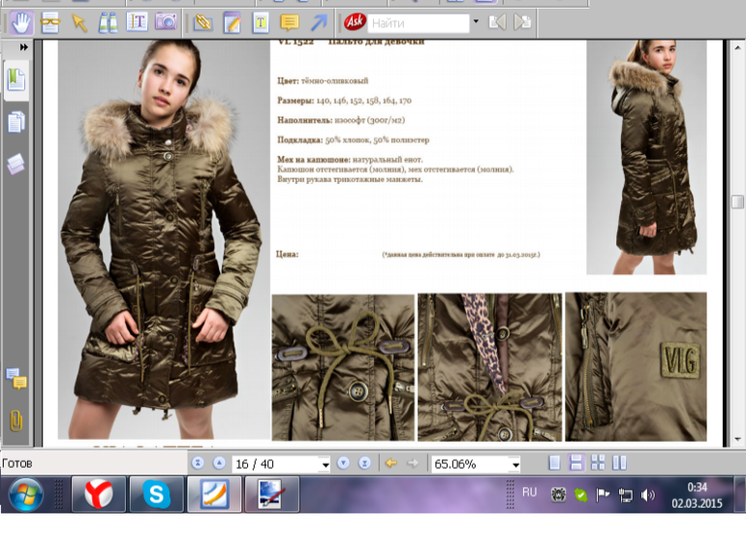Viewport: 746px width, 560px height.
Task: Open the zoom percentage dropdown
Action: click(x=513, y=464)
